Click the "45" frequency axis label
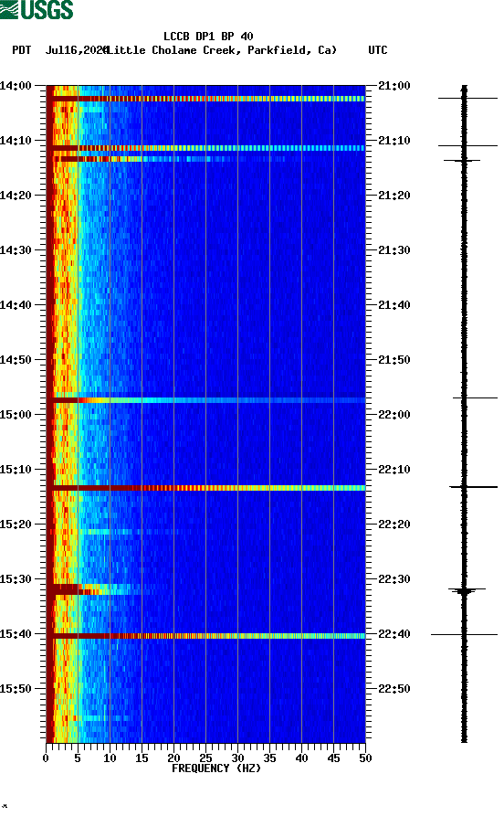The height and width of the screenshot is (816, 504). coord(333,758)
